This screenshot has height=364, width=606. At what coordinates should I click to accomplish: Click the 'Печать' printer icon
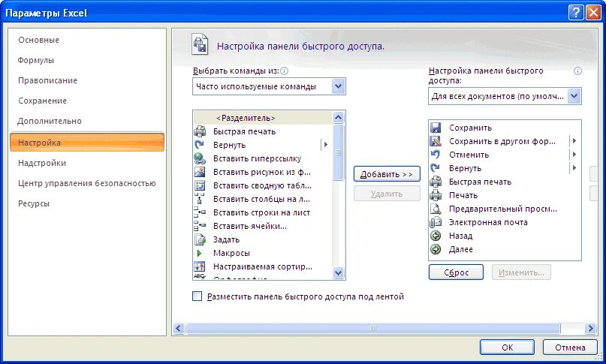(x=436, y=195)
